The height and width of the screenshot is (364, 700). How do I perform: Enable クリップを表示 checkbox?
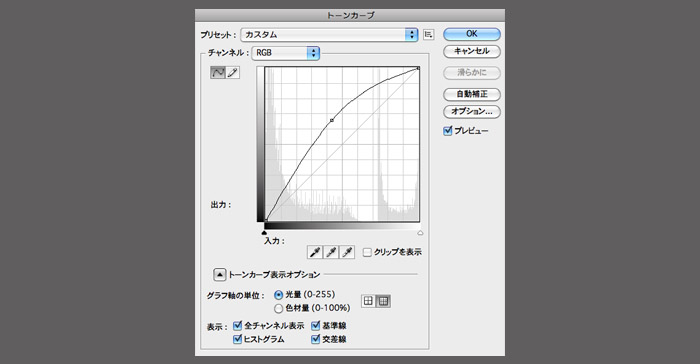367,252
